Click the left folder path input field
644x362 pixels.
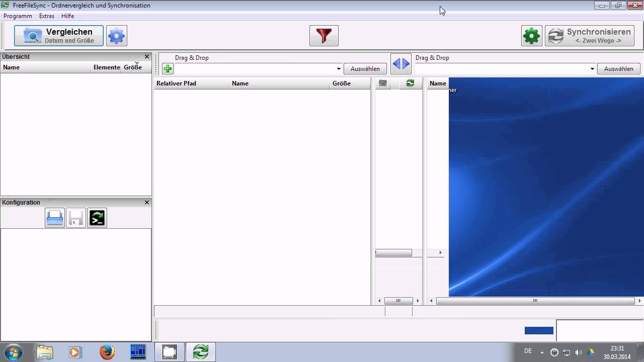click(x=255, y=69)
